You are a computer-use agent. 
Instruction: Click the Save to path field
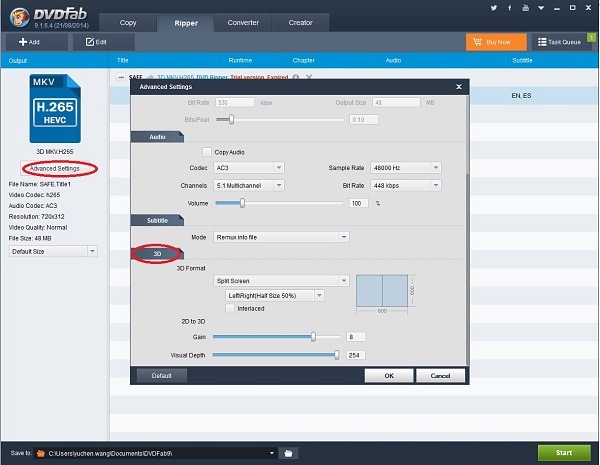156,453
